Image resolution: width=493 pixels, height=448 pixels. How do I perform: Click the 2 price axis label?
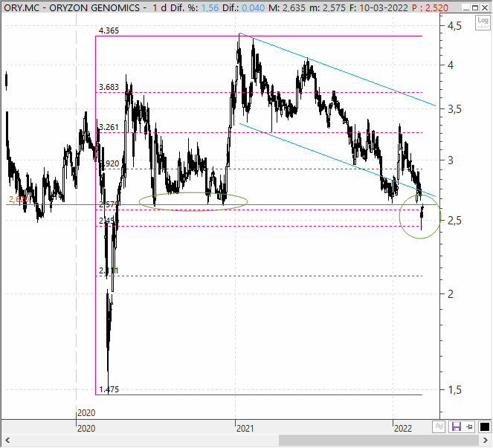(x=451, y=294)
